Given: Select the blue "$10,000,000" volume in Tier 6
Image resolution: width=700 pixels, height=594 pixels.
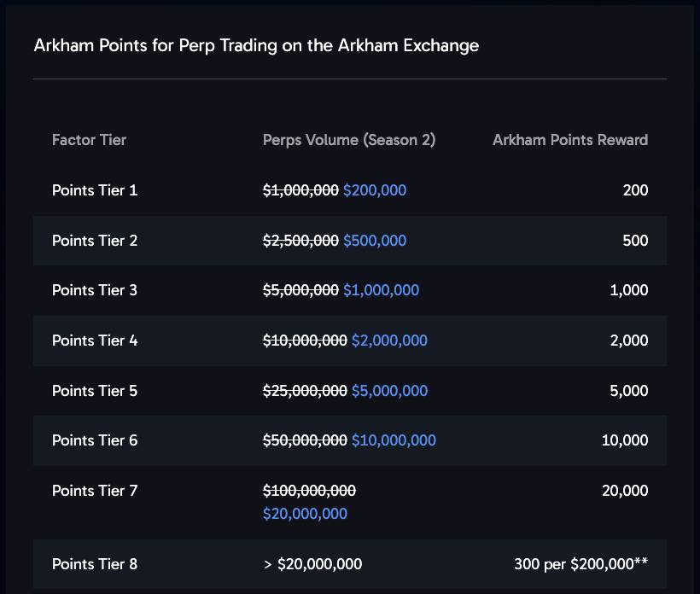Looking at the screenshot, I should coord(394,441).
